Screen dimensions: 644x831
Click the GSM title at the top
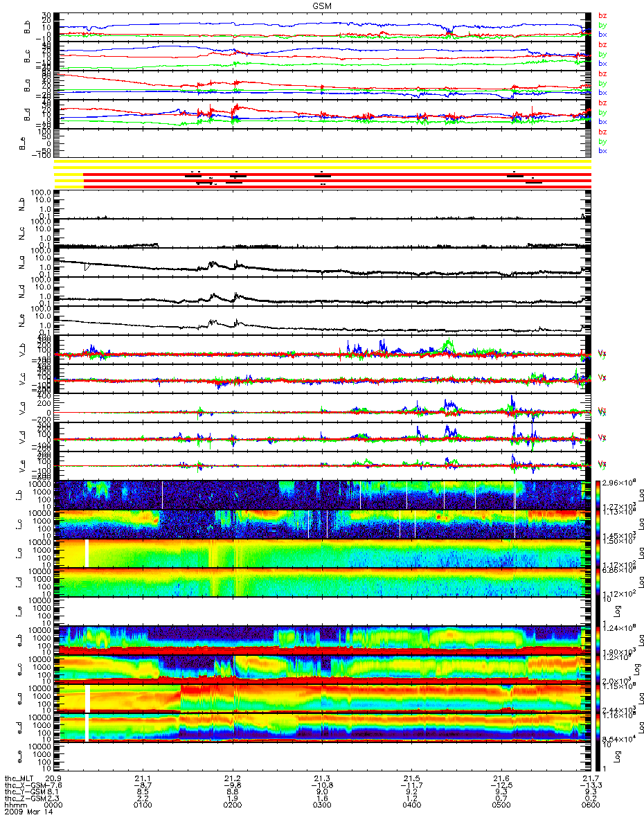321,5
